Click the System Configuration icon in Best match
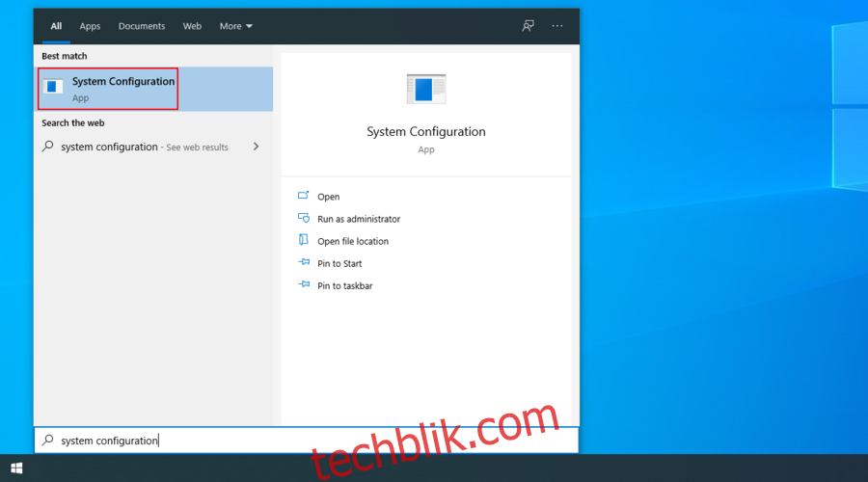 point(53,87)
